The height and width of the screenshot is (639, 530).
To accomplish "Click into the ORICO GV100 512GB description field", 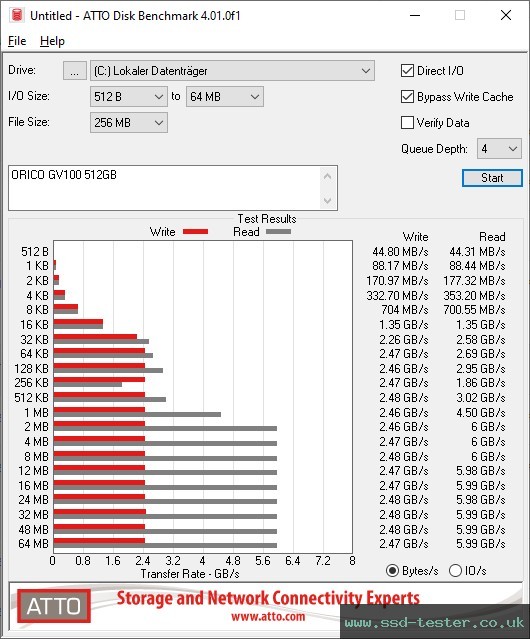I will tap(165, 188).
